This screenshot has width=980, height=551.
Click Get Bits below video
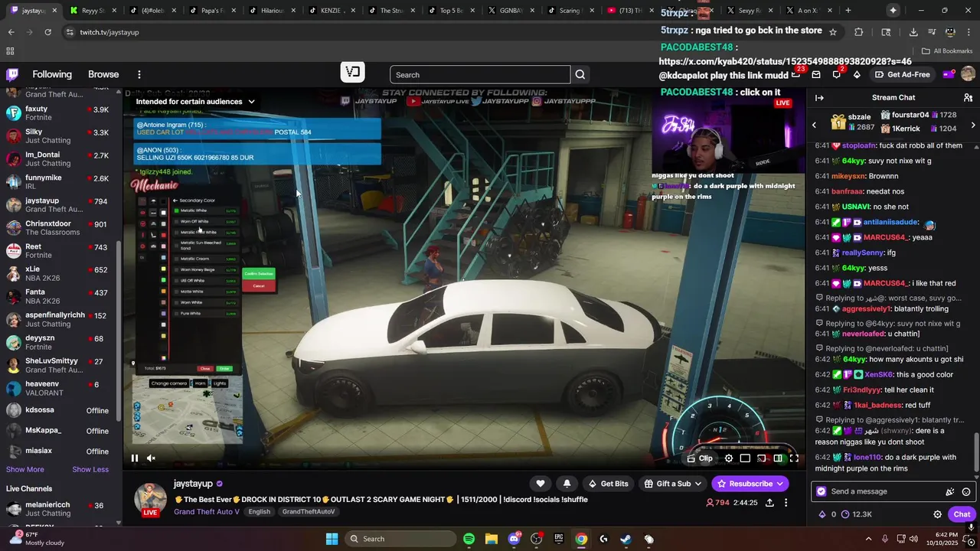608,484
